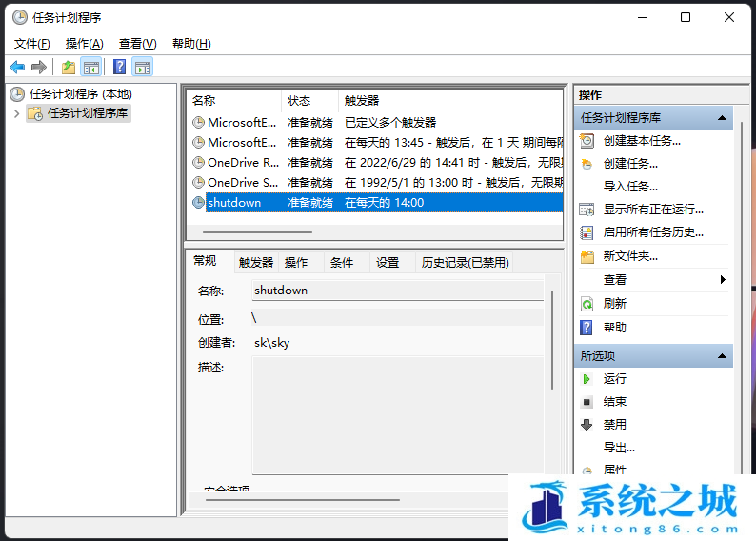
Task: Select the MicrosoftE... row triggered 在每天的 13:45
Action: click(375, 143)
